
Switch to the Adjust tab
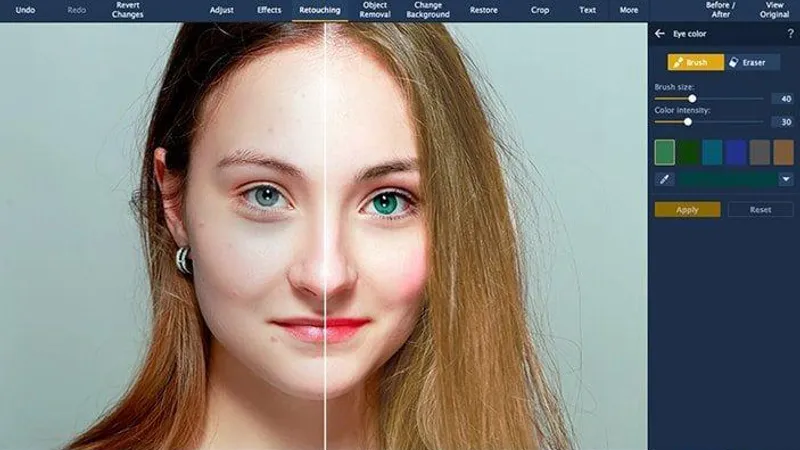click(x=222, y=10)
